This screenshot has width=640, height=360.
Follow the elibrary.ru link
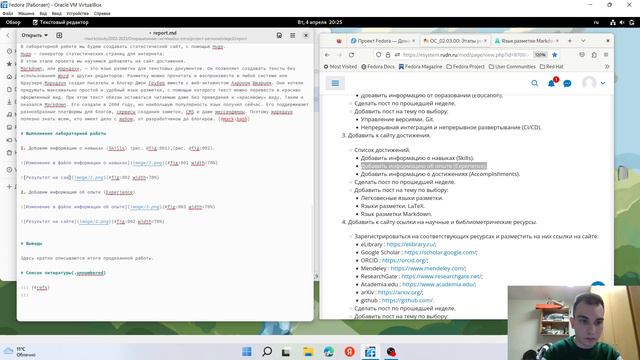click(411, 244)
